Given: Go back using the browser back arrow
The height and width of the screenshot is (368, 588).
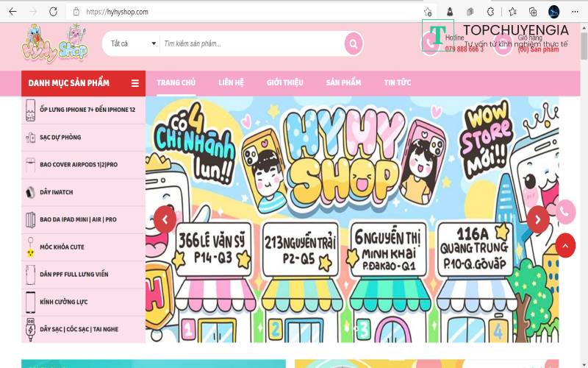Looking at the screenshot, I should click(12, 12).
